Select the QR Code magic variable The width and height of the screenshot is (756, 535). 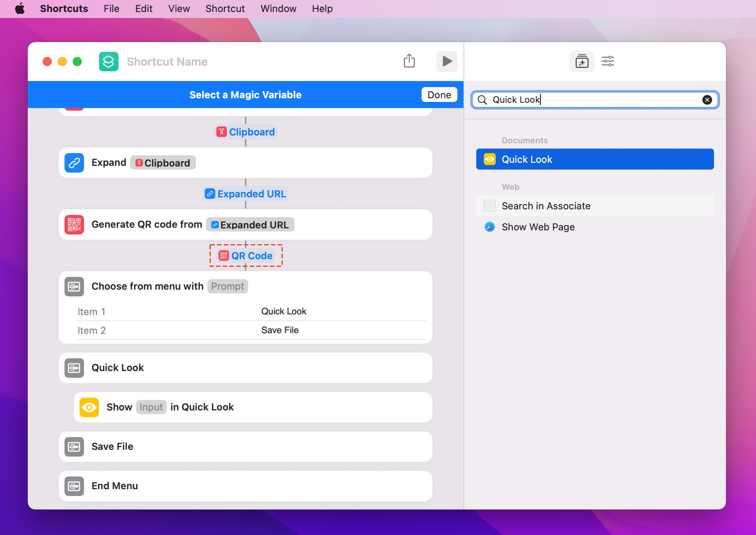point(246,256)
